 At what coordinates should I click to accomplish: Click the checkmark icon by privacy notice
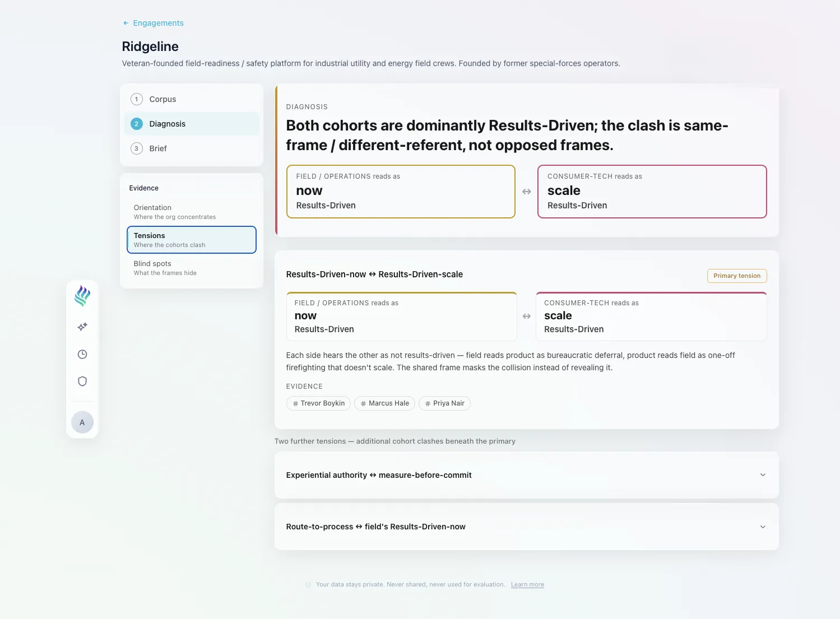308,585
